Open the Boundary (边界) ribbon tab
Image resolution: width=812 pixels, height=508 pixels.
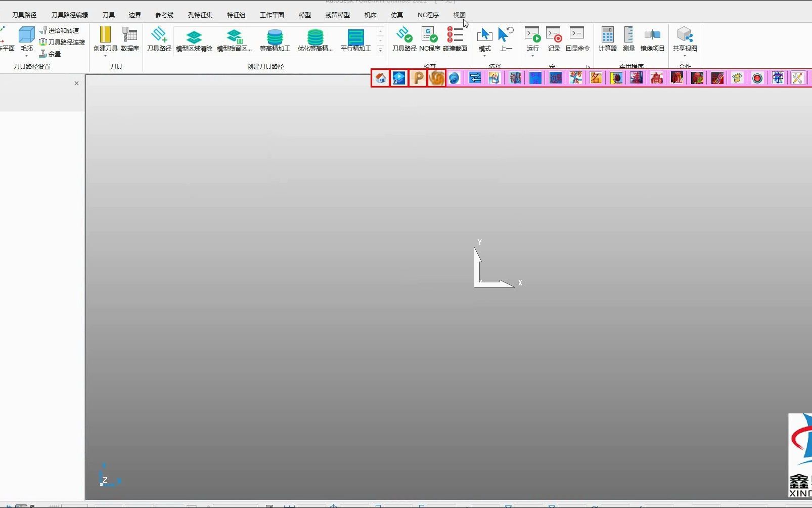(x=134, y=15)
